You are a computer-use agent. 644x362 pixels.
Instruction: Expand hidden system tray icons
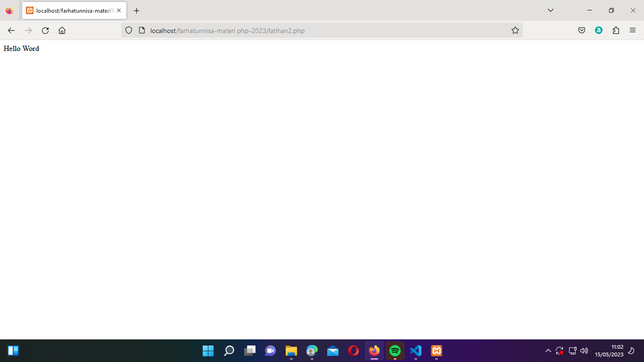coord(548,351)
